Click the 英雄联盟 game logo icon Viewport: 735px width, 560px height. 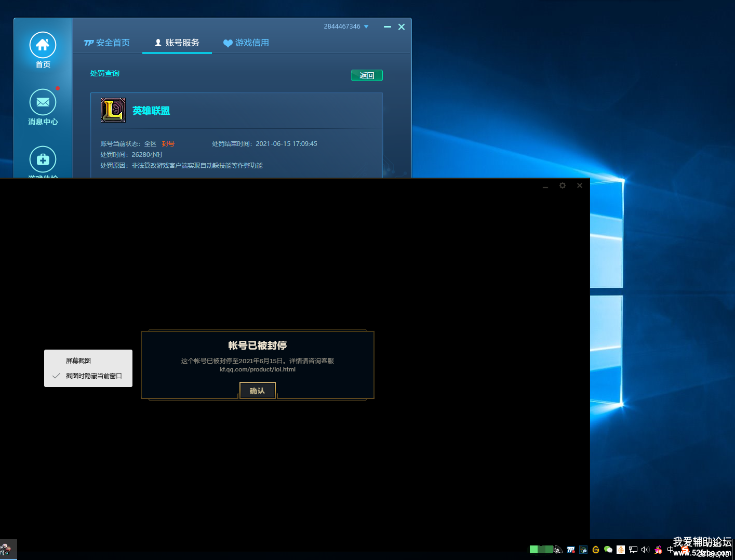[x=113, y=110]
